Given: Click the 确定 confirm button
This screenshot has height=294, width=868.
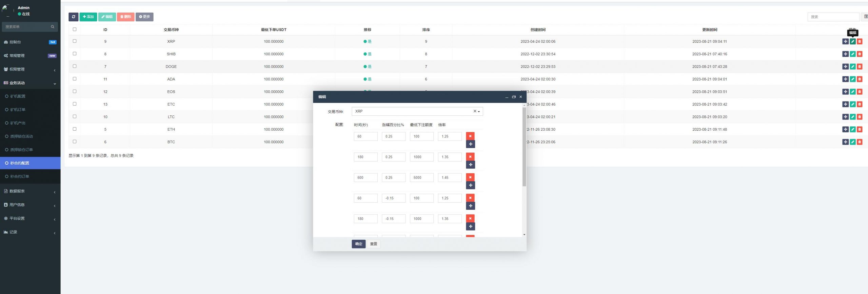Looking at the screenshot, I should [x=358, y=244].
